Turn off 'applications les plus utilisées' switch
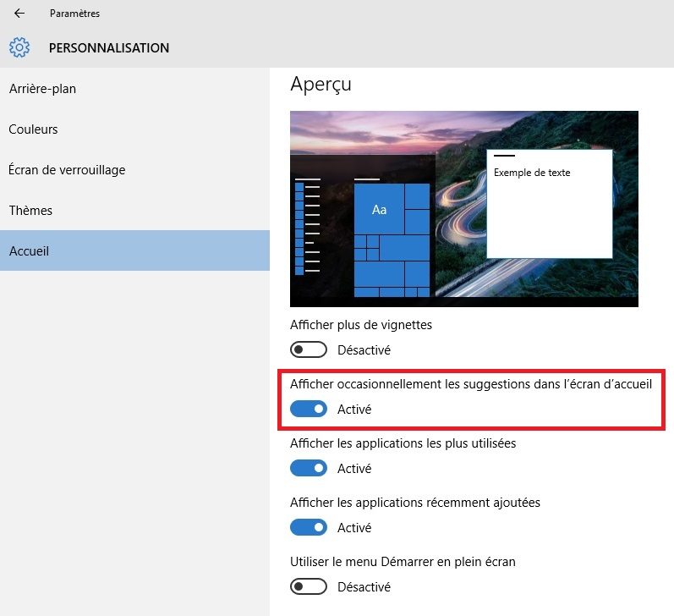Screen dimensions: 674x616 [308, 469]
